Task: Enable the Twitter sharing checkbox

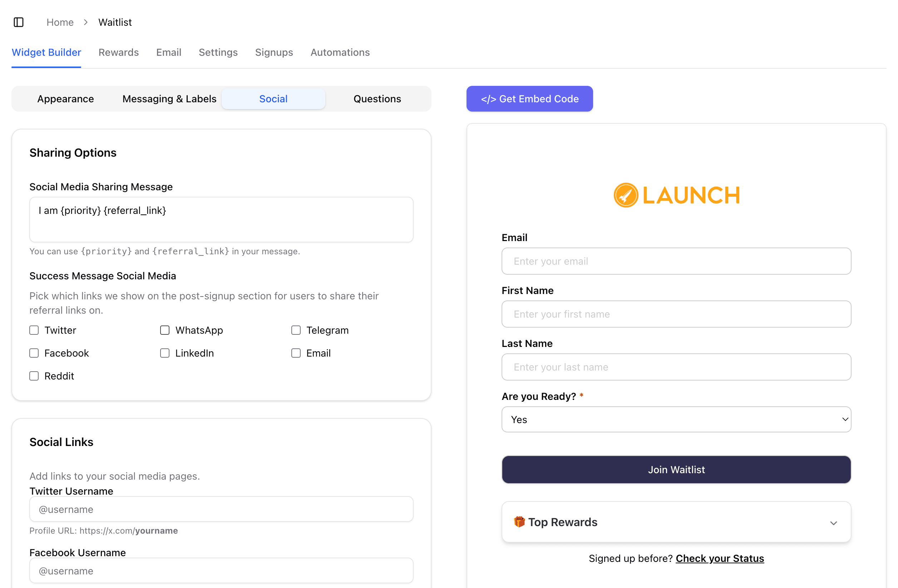Action: click(34, 330)
